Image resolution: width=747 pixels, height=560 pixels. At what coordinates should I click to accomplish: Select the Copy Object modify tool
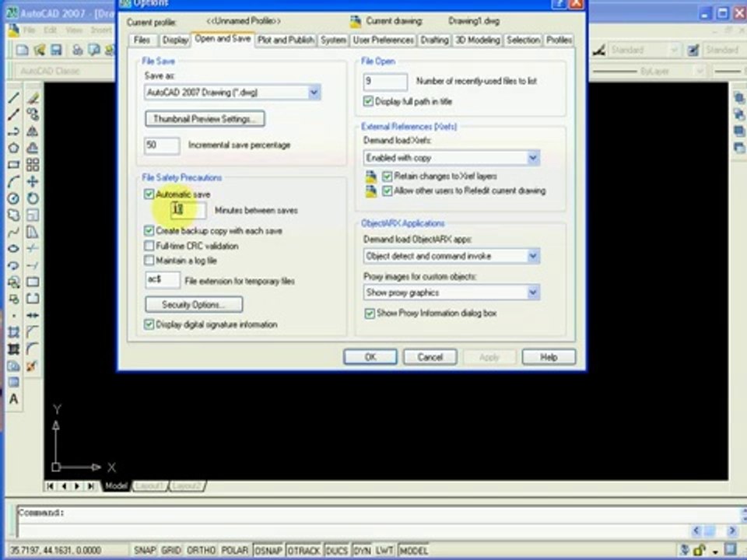[x=33, y=114]
